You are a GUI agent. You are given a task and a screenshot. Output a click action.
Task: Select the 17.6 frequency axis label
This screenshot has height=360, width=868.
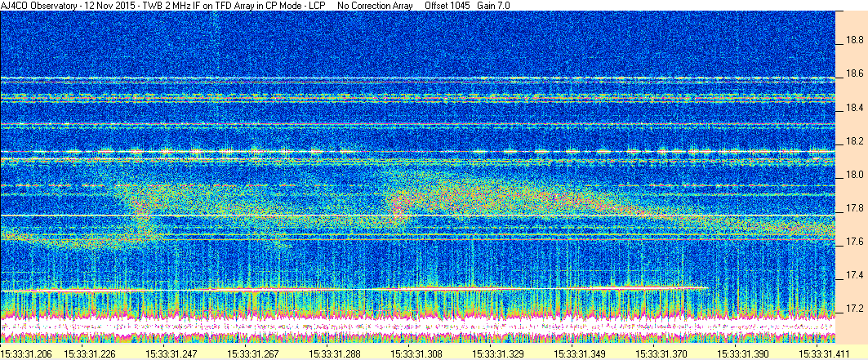854,242
